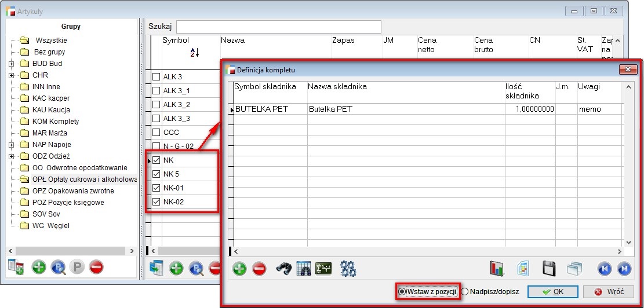644x308 pixels.
Task: Select the Wstaw z pozycji radio option
Action: point(401,291)
